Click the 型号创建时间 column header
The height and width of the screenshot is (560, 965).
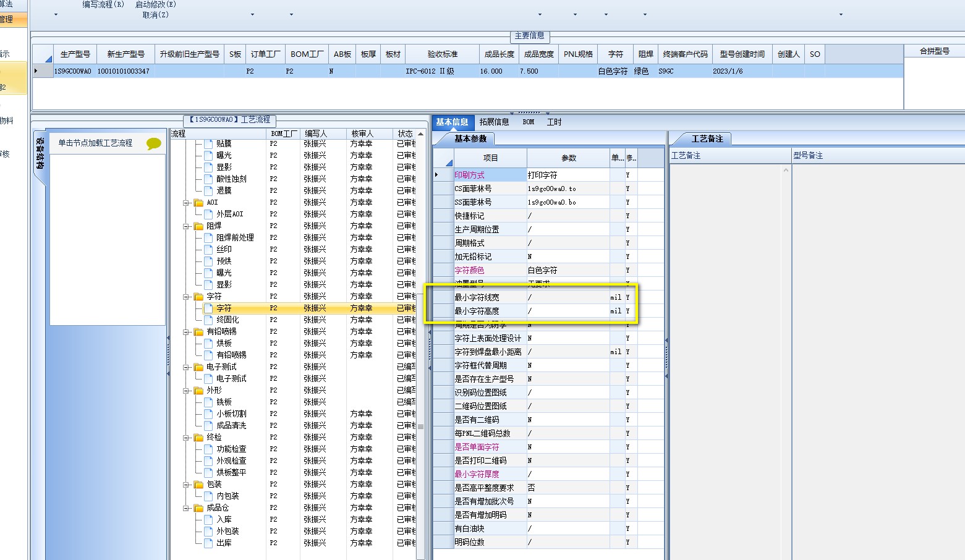click(742, 54)
